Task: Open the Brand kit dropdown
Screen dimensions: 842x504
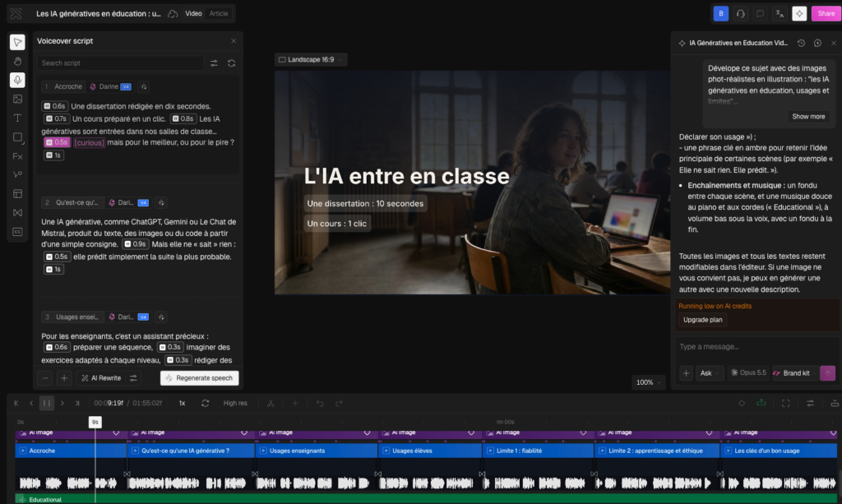Action: pos(795,373)
